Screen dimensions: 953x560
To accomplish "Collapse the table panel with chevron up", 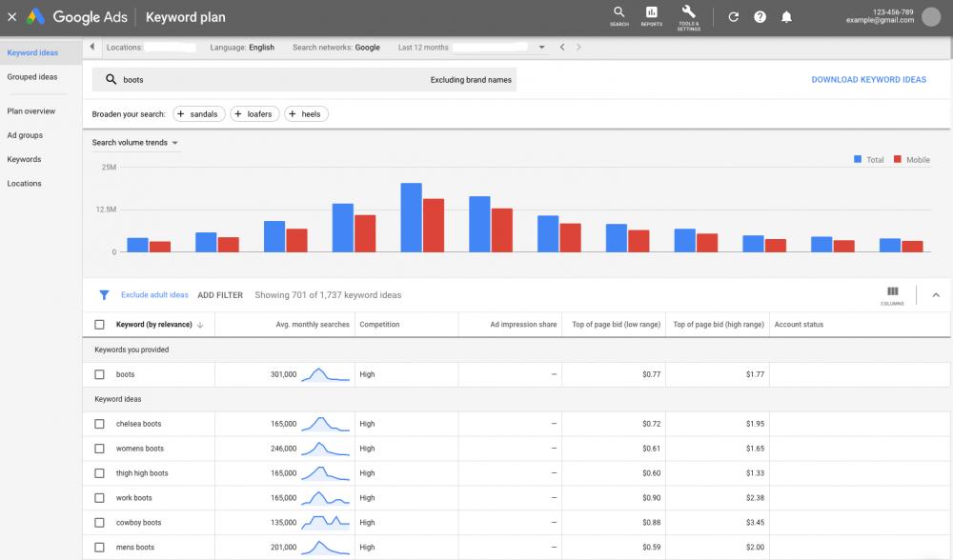I will [936, 295].
